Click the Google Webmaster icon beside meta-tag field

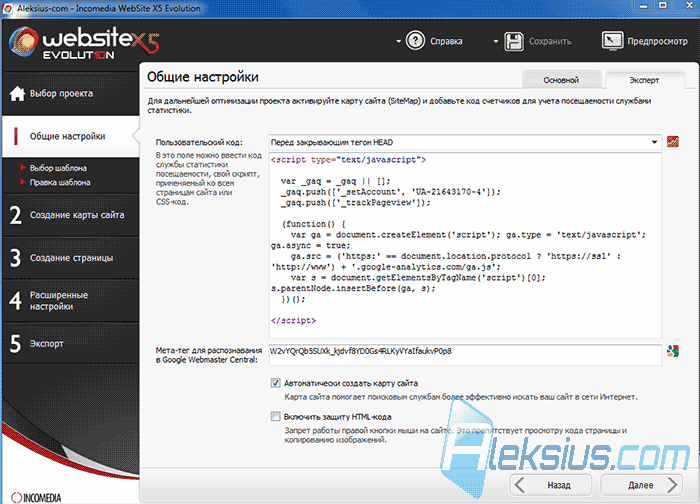pos(673,351)
